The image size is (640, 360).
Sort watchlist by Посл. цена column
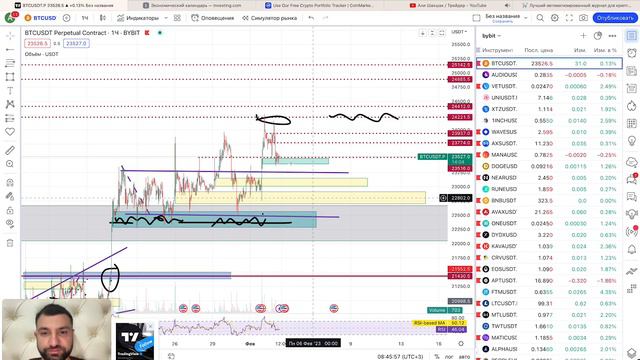[x=538, y=50]
